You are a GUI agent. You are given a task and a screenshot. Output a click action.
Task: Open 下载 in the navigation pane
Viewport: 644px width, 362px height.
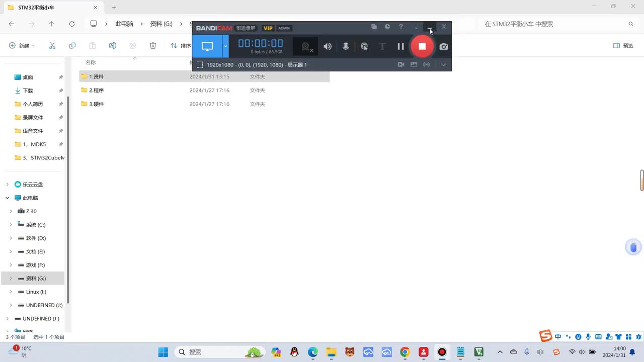pyautogui.click(x=28, y=90)
